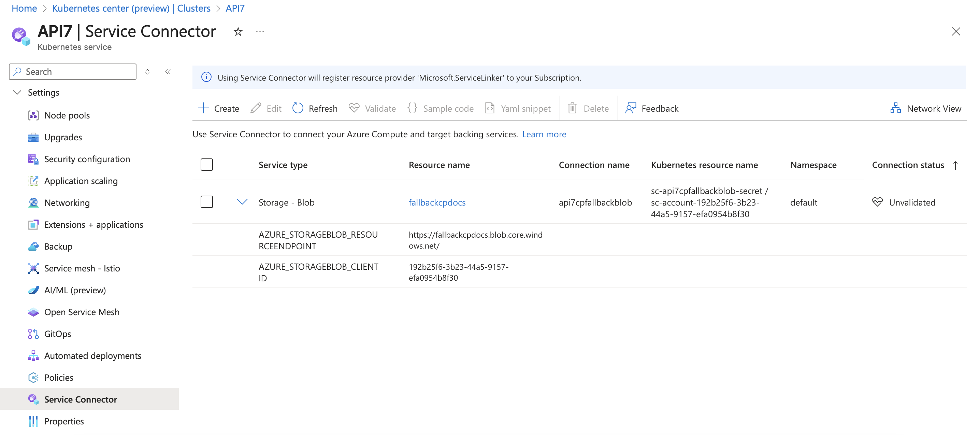Image resolution: width=980 pixels, height=435 pixels.
Task: Sort by Connection status using the arrow
Action: (x=956, y=165)
